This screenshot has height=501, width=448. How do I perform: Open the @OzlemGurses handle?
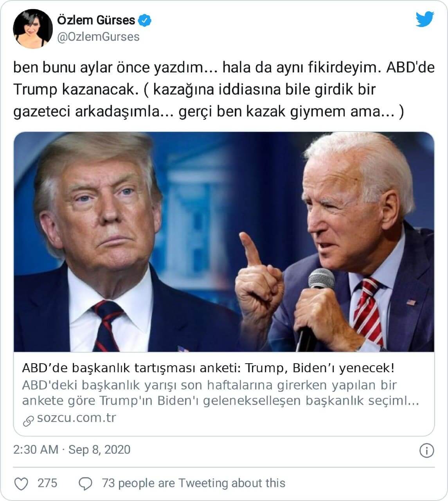(x=98, y=37)
